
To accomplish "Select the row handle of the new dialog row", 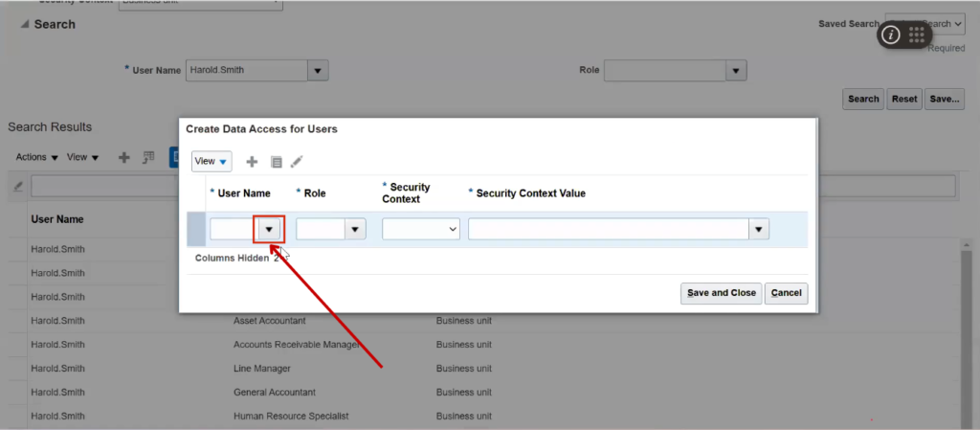I will tap(196, 230).
